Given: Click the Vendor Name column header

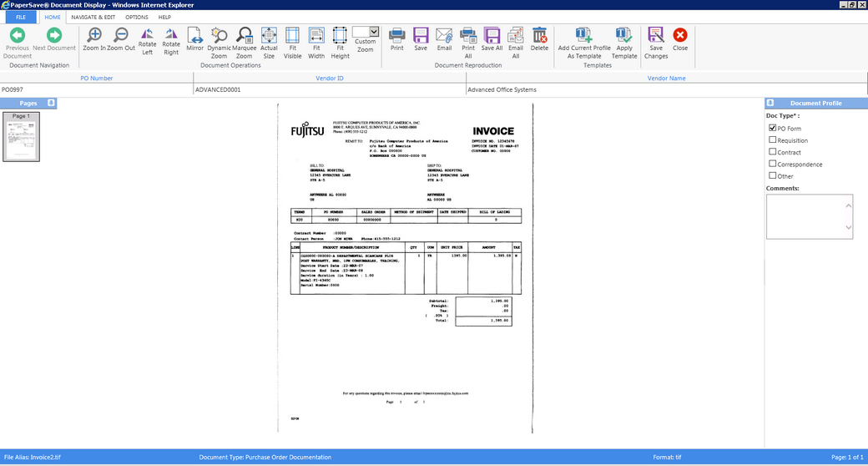Looking at the screenshot, I should [666, 78].
